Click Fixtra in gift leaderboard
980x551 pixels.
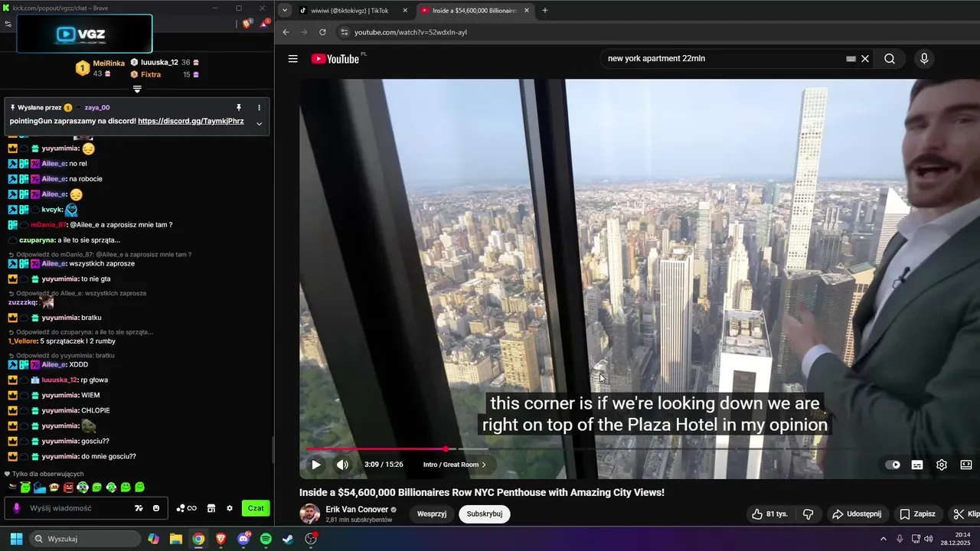click(151, 75)
